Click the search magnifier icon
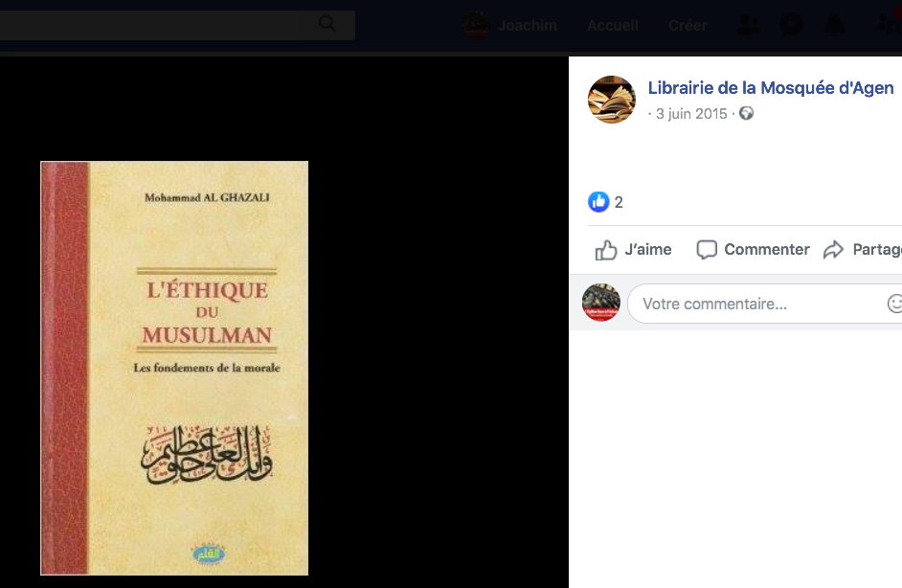This screenshot has width=902, height=588. tap(327, 24)
